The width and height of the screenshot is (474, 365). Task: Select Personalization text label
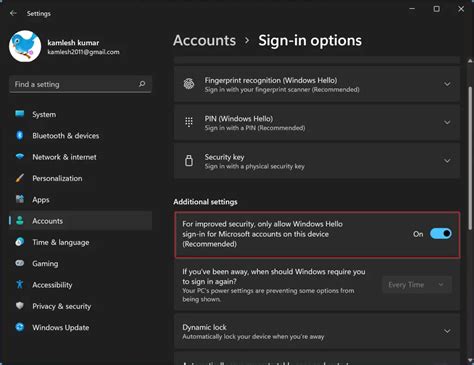(x=57, y=178)
